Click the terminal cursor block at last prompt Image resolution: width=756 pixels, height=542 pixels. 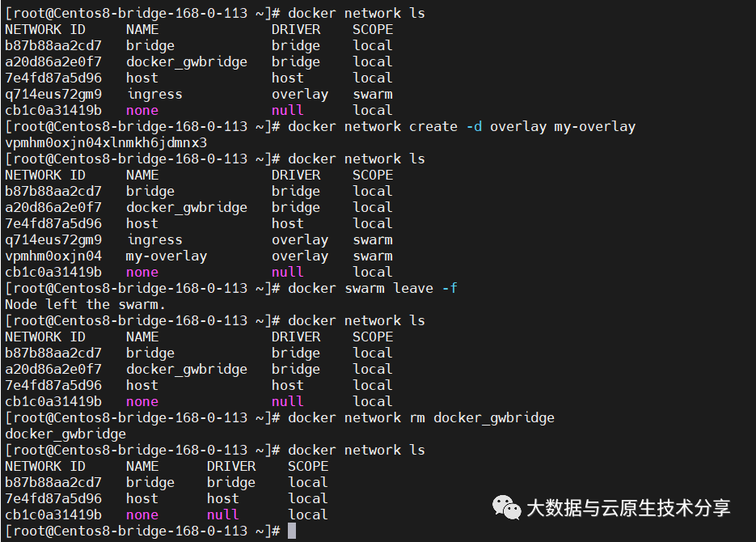[x=292, y=531]
